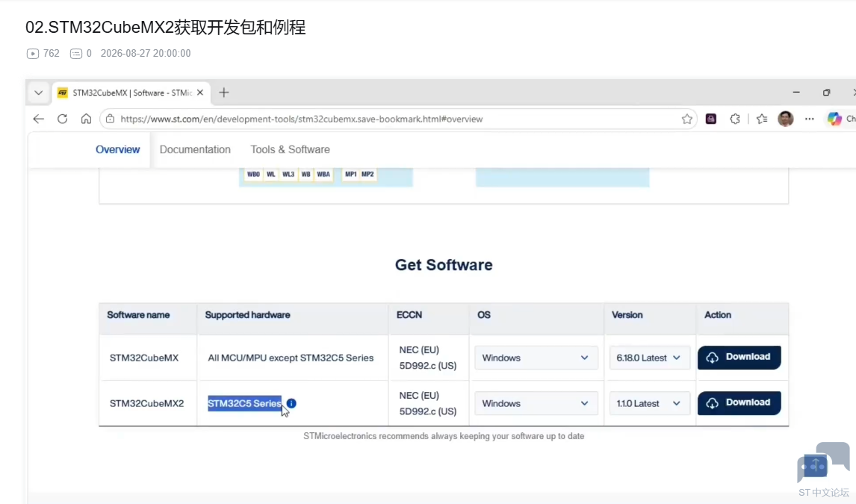Go to browser home page icon
The height and width of the screenshot is (504, 856).
pos(86,119)
